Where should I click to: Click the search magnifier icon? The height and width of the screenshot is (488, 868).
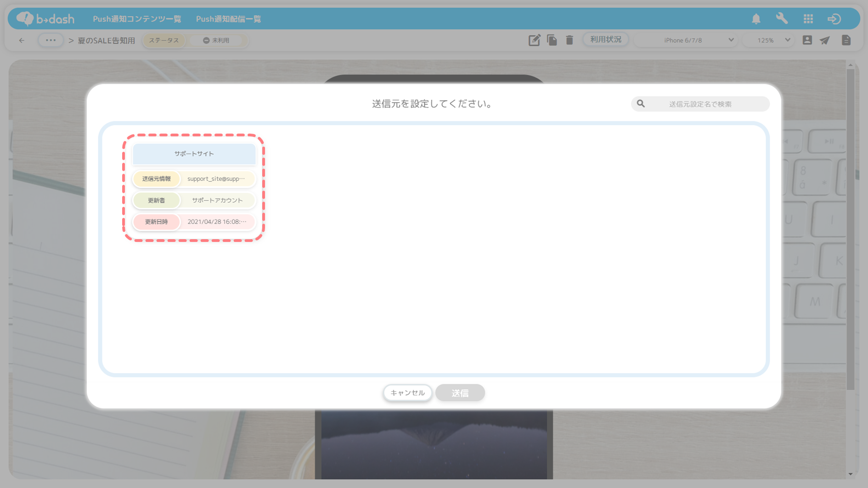(641, 104)
